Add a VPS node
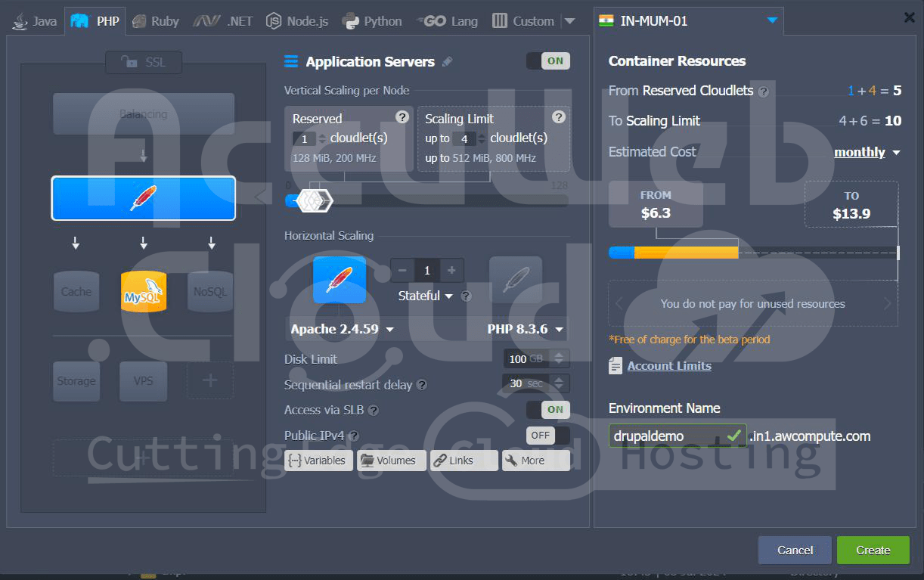The image size is (924, 580). coord(143,381)
